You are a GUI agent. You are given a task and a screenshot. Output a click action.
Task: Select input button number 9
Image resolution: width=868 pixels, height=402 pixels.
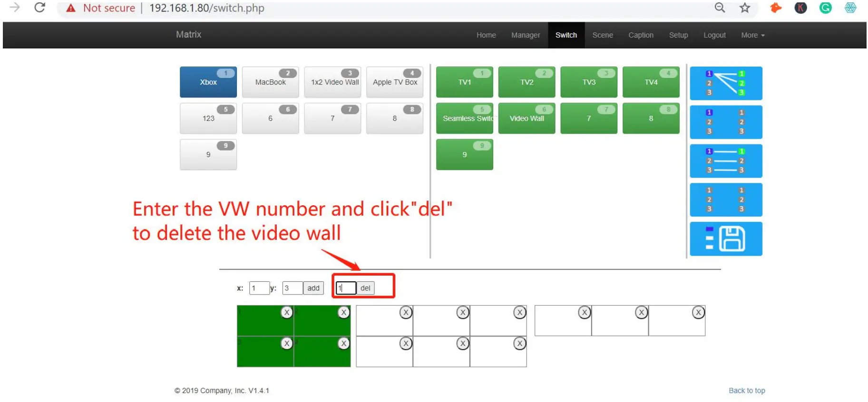point(208,154)
